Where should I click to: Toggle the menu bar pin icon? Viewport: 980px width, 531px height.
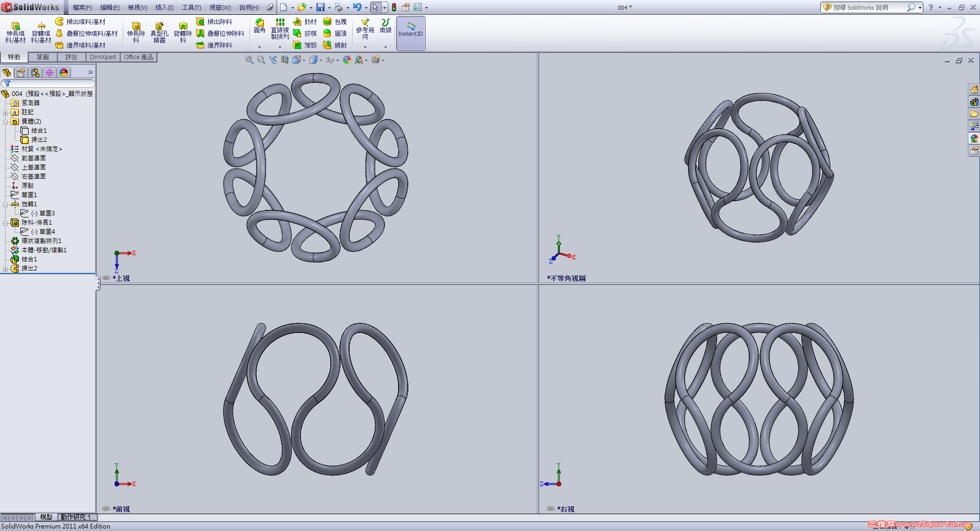click(270, 7)
